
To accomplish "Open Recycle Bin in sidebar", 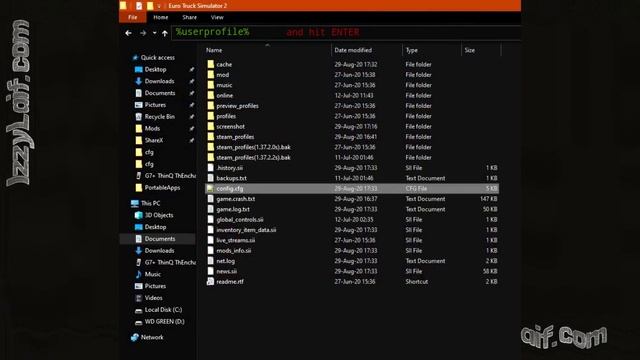I will click(x=160, y=117).
